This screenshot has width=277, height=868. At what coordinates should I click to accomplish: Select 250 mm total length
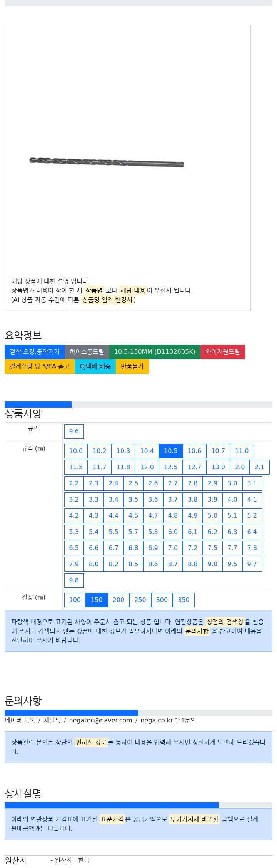tap(140, 600)
